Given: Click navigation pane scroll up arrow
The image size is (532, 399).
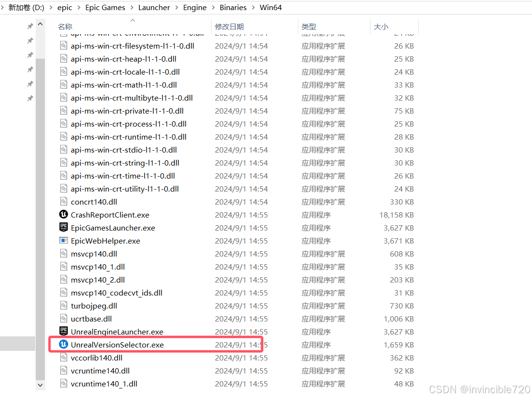Looking at the screenshot, I should [x=40, y=25].
